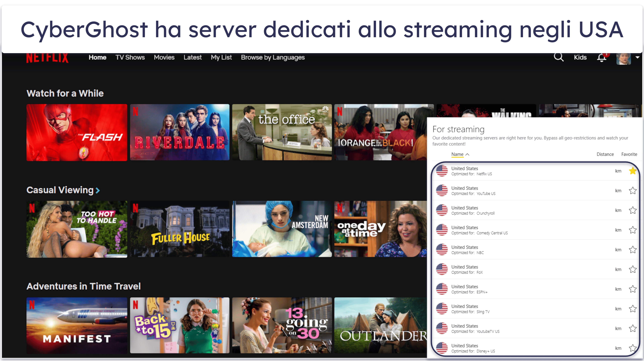Open Browse by Languages
This screenshot has height=361, width=644.
pyautogui.click(x=273, y=58)
